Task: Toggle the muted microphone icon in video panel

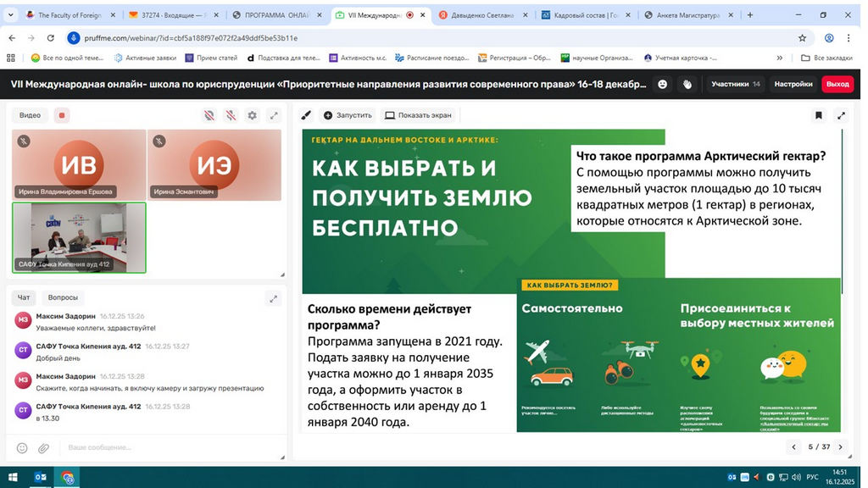Action: coord(230,115)
